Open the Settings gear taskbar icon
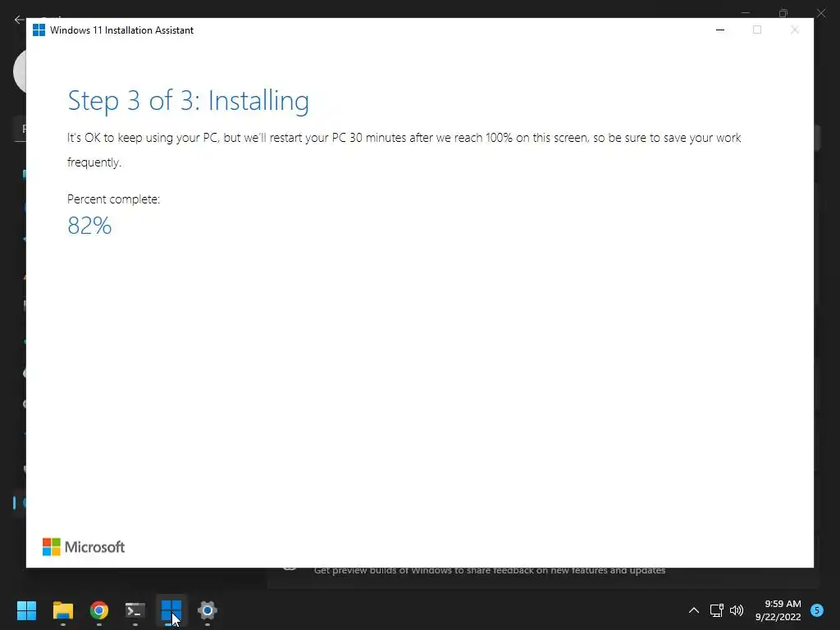 click(208, 610)
